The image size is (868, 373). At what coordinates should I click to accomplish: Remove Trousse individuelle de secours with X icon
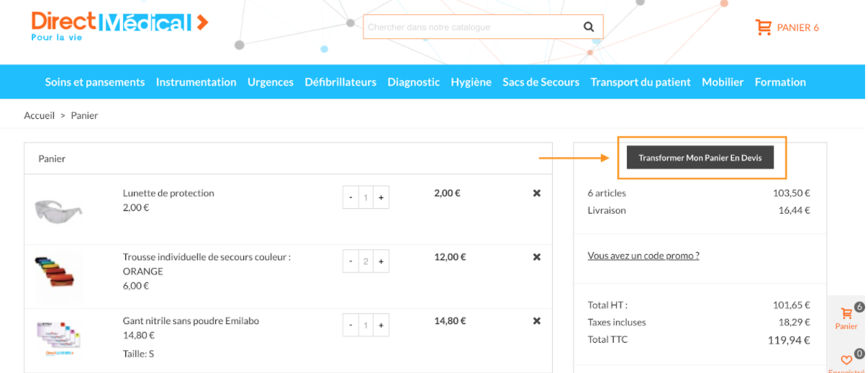(537, 257)
